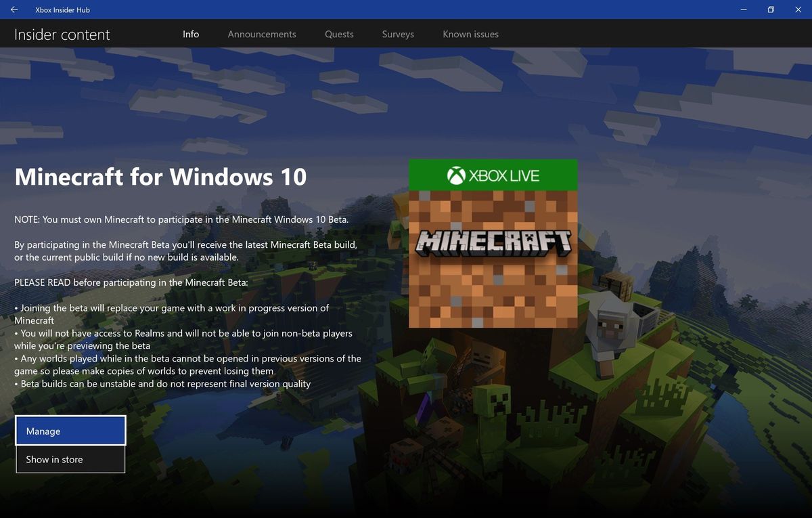Click the Xbox sphere logo on the green banner
This screenshot has height=518, width=812.
[x=457, y=175]
